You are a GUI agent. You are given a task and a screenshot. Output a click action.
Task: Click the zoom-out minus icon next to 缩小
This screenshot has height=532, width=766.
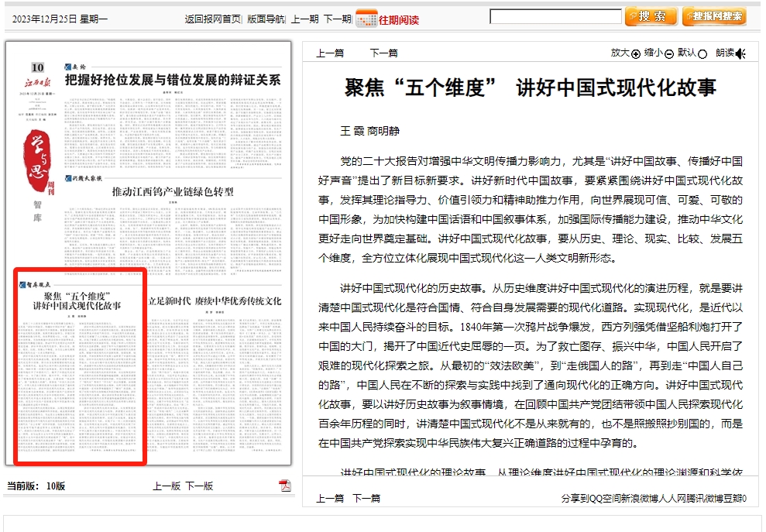(669, 53)
